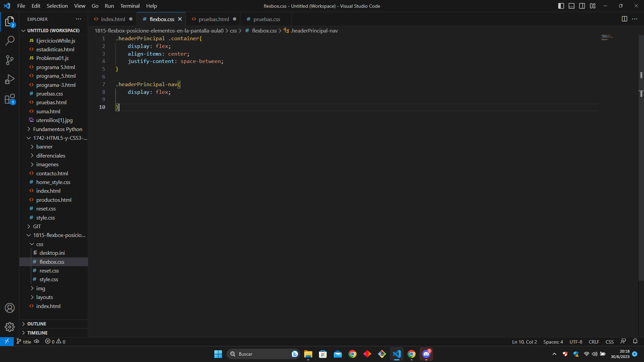644x362 pixels.
Task: Expand the OUTLINE panel
Action: (x=54, y=324)
